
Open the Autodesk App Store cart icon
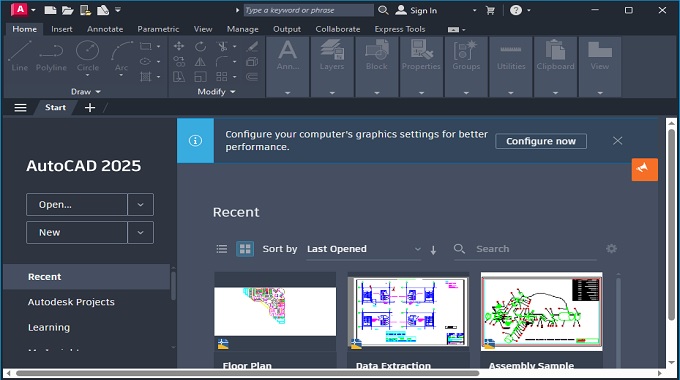(490, 10)
